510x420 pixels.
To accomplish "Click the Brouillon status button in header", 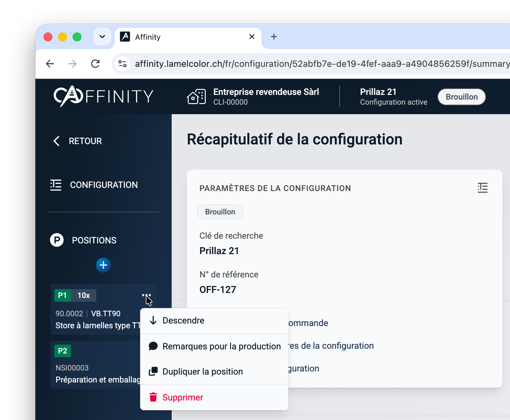I will click(462, 97).
